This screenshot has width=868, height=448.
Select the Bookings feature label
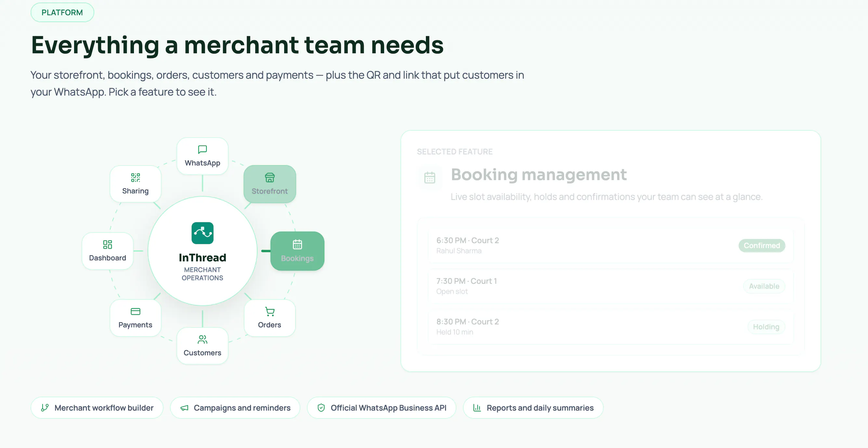pyautogui.click(x=297, y=258)
